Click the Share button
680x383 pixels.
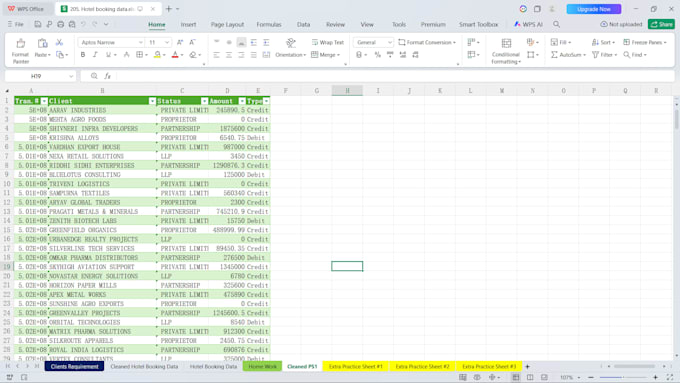click(661, 24)
